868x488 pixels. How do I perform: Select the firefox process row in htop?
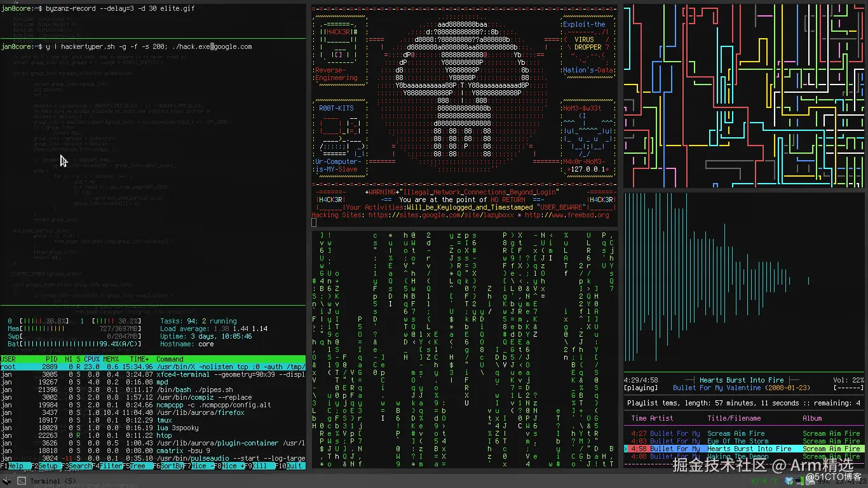coord(153,412)
